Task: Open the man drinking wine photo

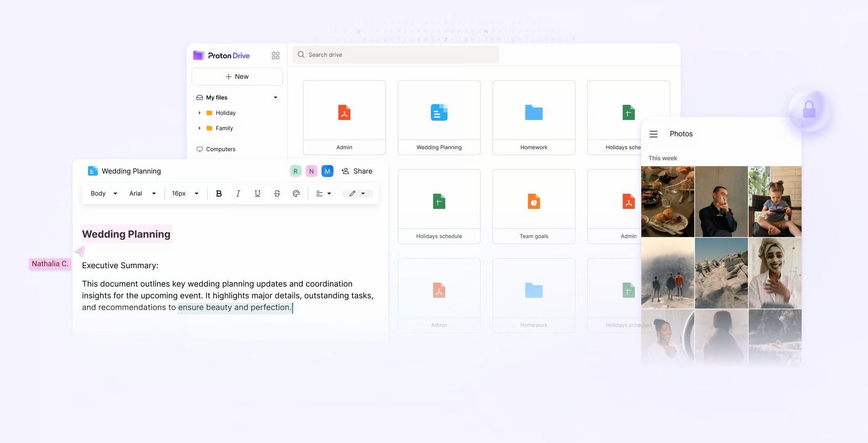Action: pos(721,202)
